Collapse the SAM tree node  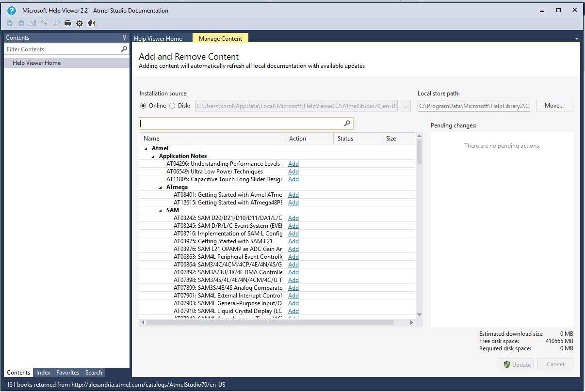[x=161, y=210]
